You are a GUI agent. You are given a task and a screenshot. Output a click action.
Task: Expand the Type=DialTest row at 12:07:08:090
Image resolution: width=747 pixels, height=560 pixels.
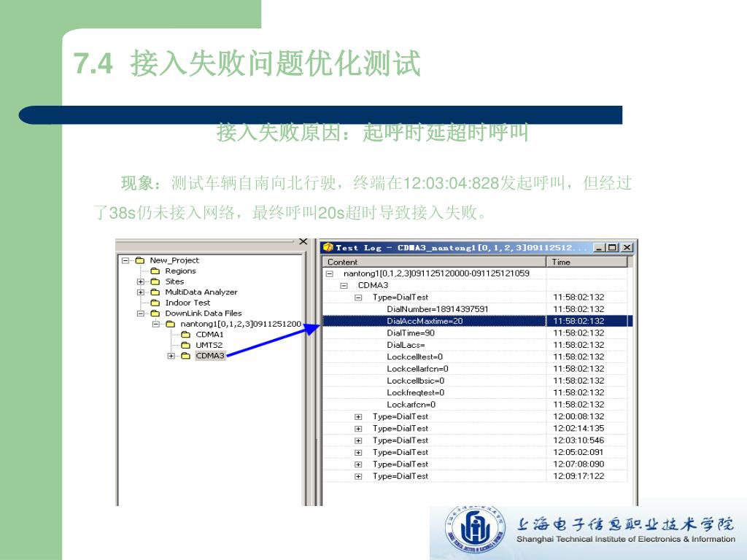(x=358, y=464)
